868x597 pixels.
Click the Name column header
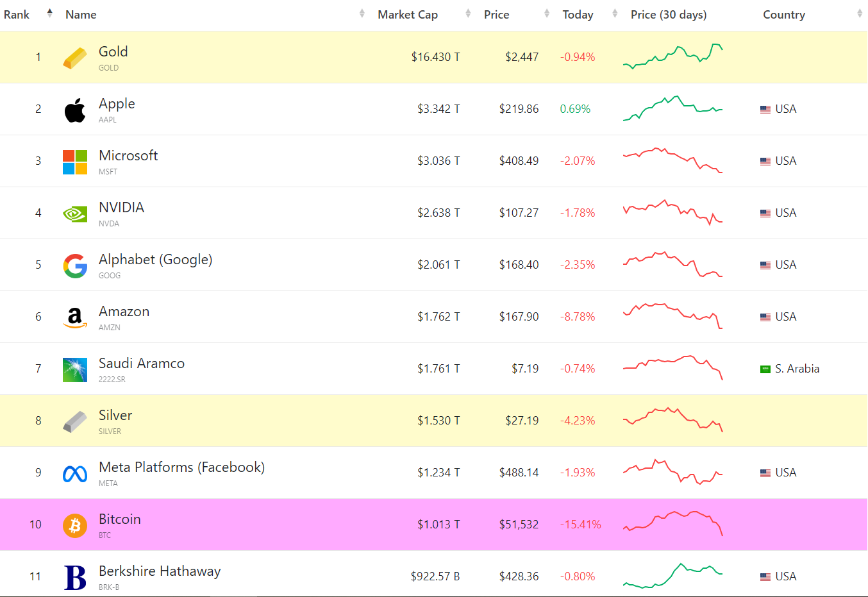80,14
